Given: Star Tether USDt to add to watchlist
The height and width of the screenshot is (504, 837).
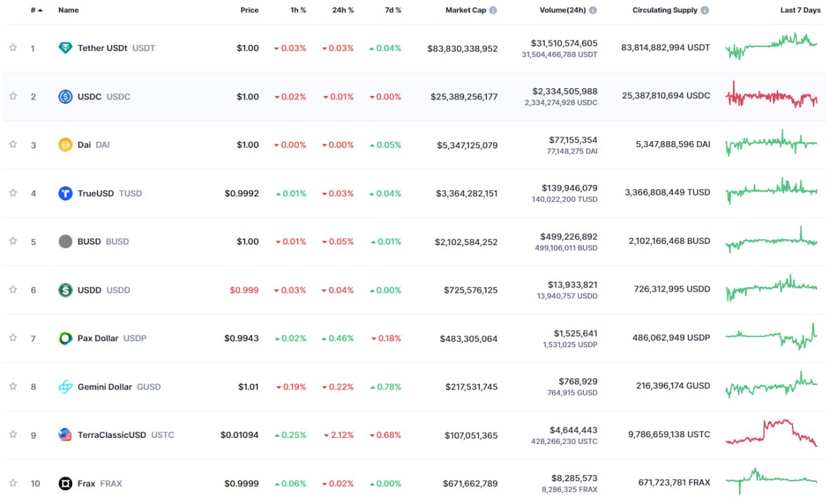Looking at the screenshot, I should point(12,48).
